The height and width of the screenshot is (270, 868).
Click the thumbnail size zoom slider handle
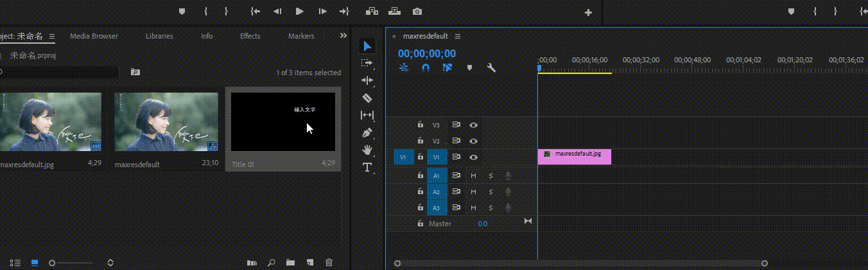(x=52, y=262)
